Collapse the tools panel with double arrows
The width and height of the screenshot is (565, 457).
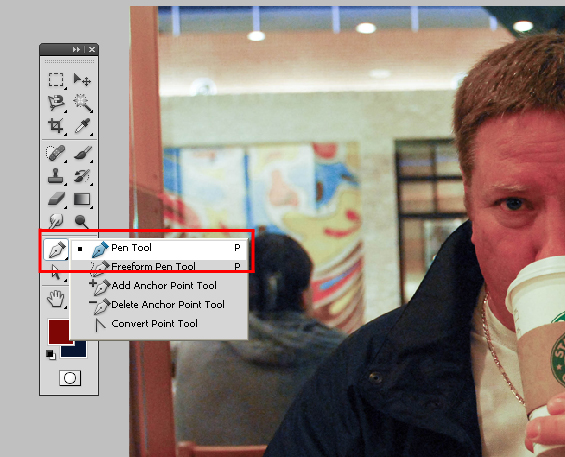(76, 49)
